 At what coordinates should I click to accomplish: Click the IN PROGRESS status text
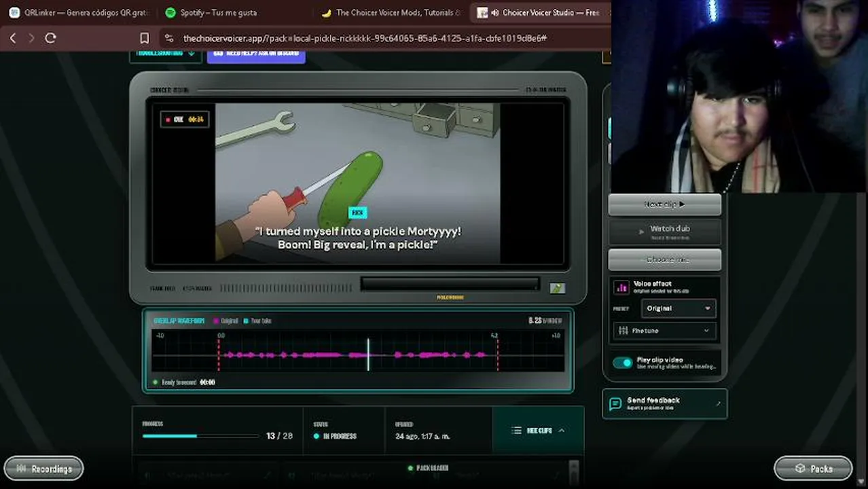click(x=340, y=436)
